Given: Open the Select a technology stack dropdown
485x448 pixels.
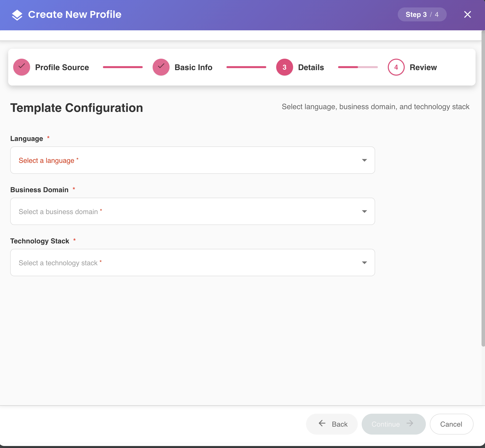Looking at the screenshot, I should 192,263.
